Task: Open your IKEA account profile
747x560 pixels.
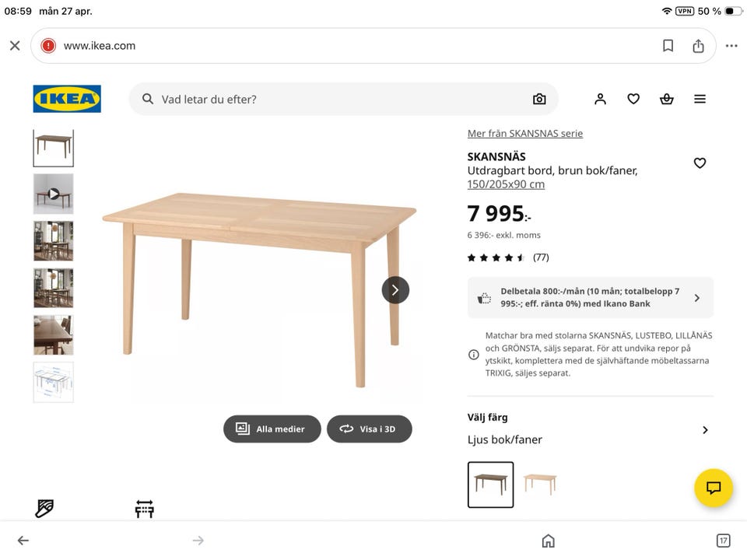Action: pos(599,99)
